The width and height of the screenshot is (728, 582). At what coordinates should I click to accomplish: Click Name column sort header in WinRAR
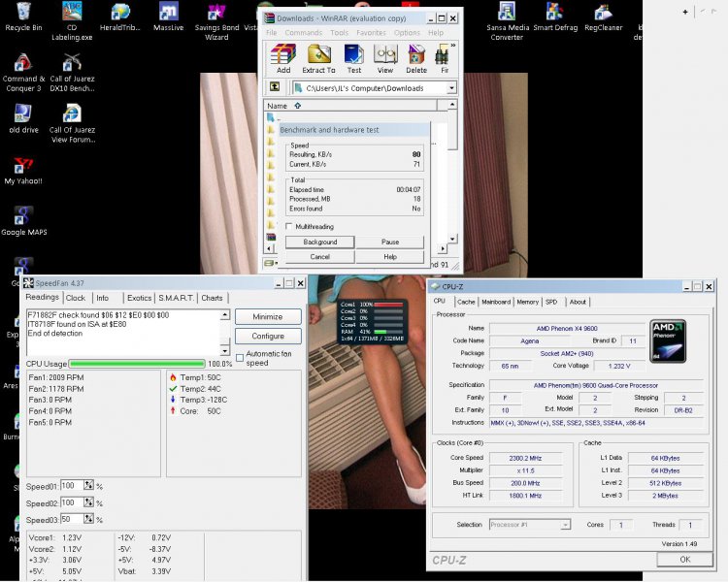click(351, 106)
